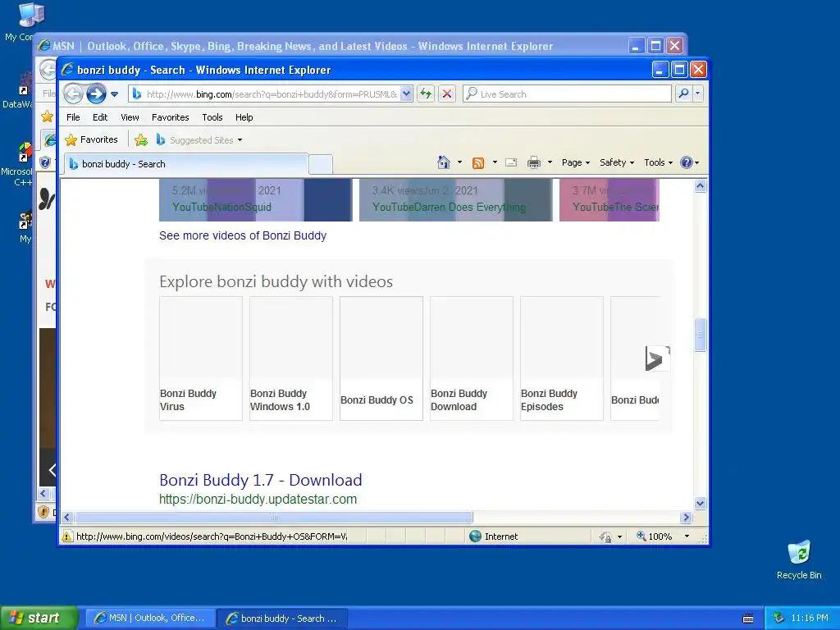Open the Suggested Sites dropdown
The height and width of the screenshot is (630, 840).
(x=199, y=139)
